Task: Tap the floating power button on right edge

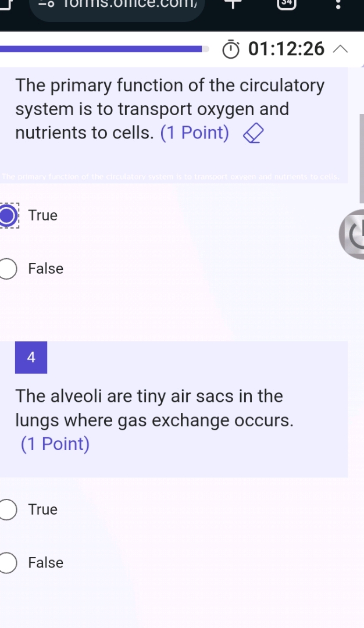Action: pyautogui.click(x=352, y=233)
